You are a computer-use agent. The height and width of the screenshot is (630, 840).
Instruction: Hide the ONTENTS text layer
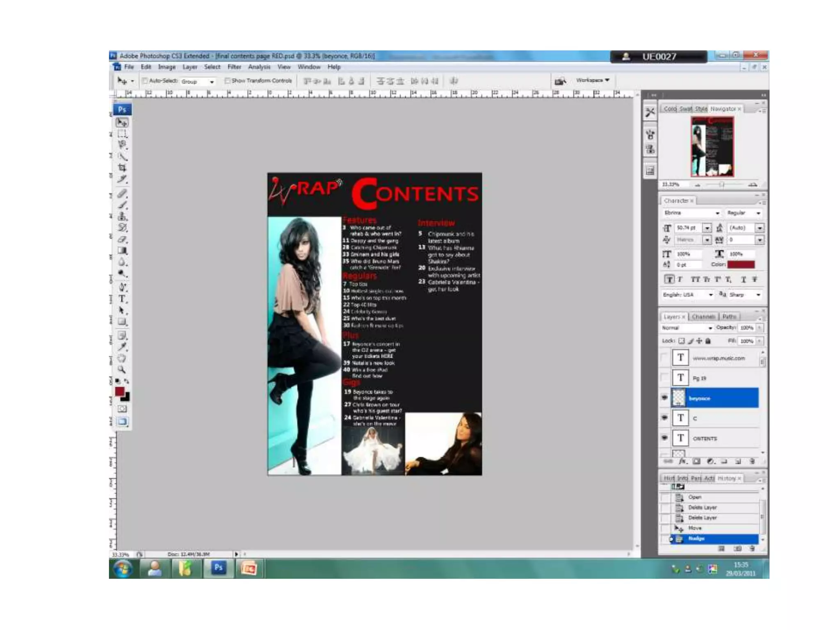tap(664, 438)
